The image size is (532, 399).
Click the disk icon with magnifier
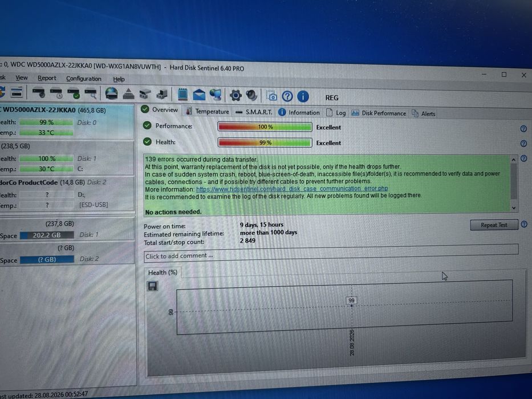(x=91, y=93)
